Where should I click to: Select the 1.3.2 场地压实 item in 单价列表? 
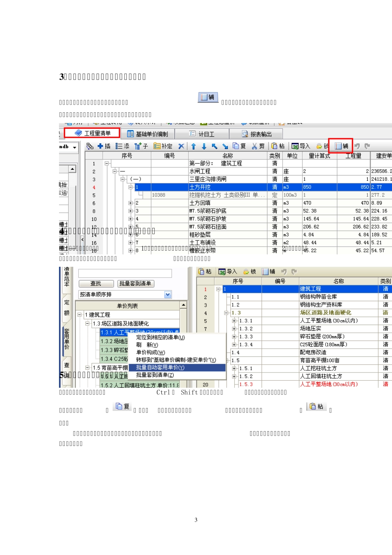(x=114, y=342)
